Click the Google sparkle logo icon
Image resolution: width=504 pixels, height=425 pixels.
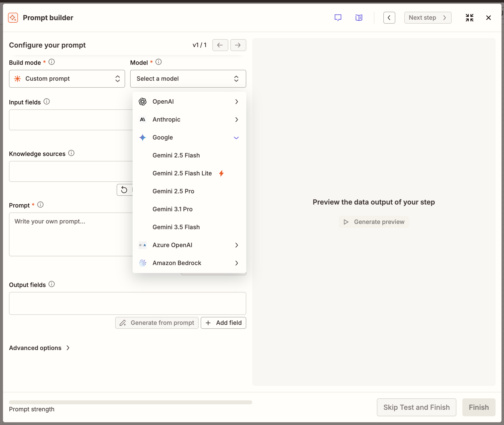point(143,138)
